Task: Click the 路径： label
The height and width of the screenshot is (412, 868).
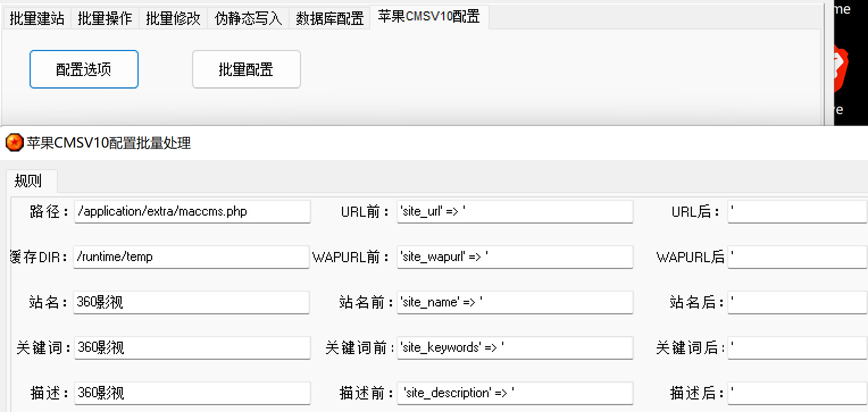Action: click(x=50, y=212)
